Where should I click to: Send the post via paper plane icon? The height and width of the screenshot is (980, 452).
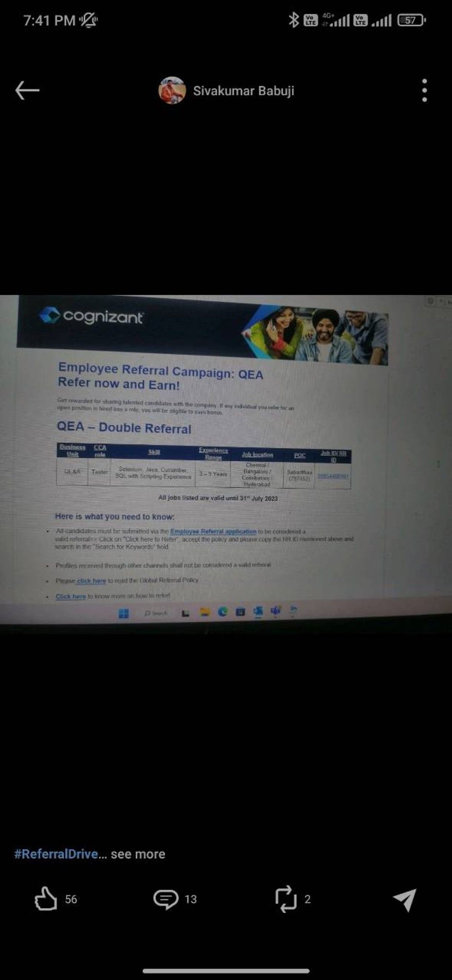(405, 900)
